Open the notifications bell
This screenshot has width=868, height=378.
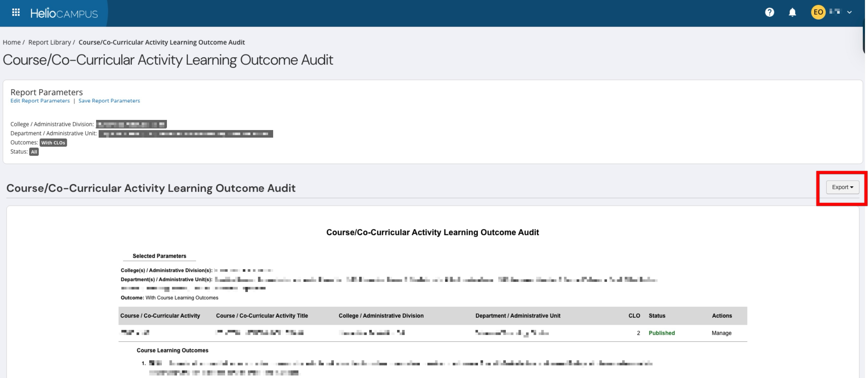(x=792, y=12)
